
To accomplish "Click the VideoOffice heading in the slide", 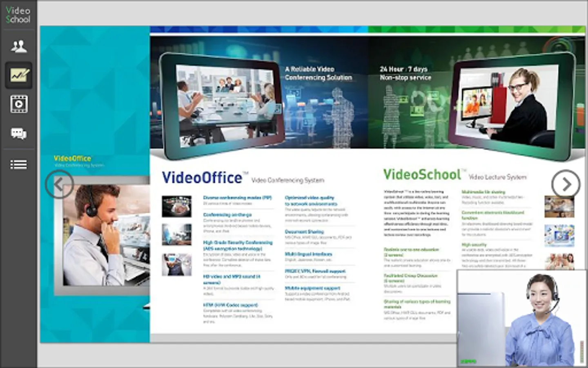I will pos(203,178).
